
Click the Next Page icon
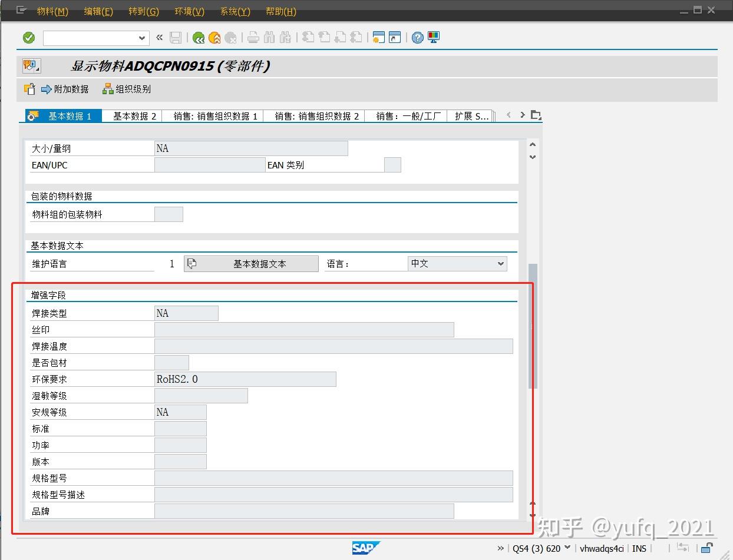click(x=340, y=38)
